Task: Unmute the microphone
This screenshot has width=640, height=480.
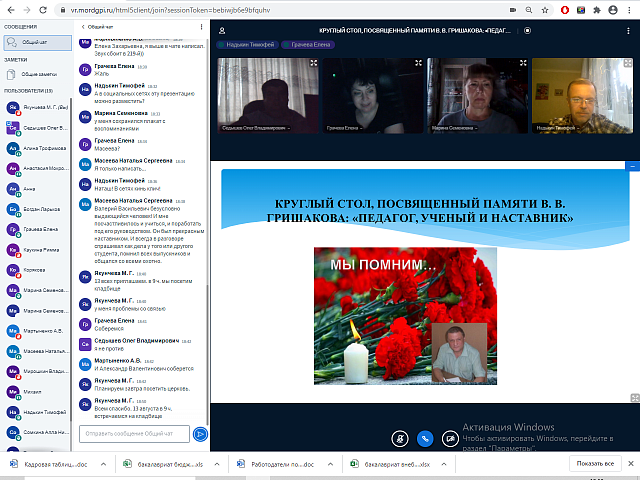Action: tap(400, 439)
